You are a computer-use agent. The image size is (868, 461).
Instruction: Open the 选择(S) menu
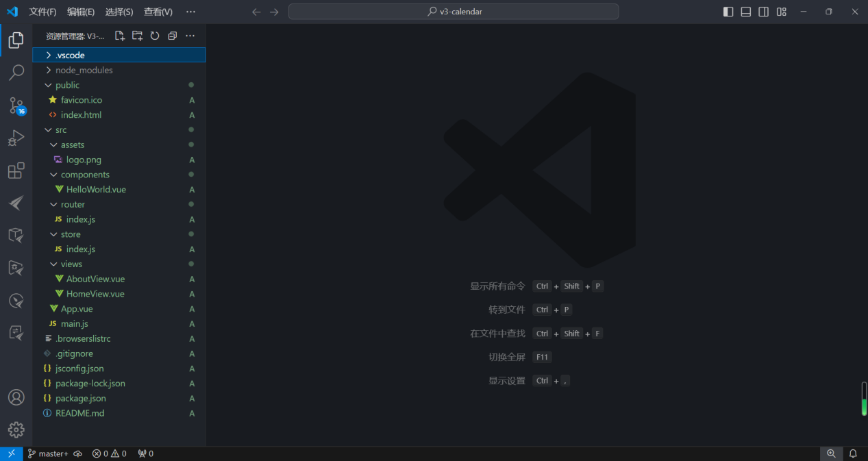119,12
